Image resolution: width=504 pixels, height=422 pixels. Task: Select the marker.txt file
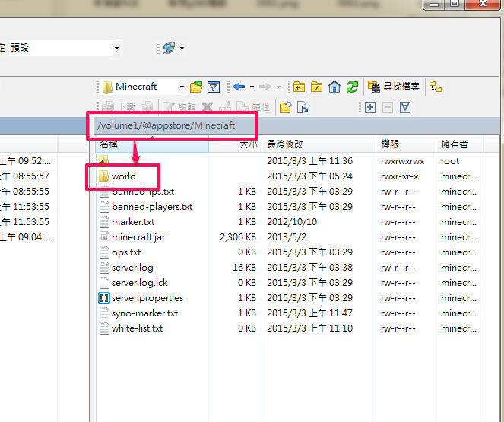(133, 222)
